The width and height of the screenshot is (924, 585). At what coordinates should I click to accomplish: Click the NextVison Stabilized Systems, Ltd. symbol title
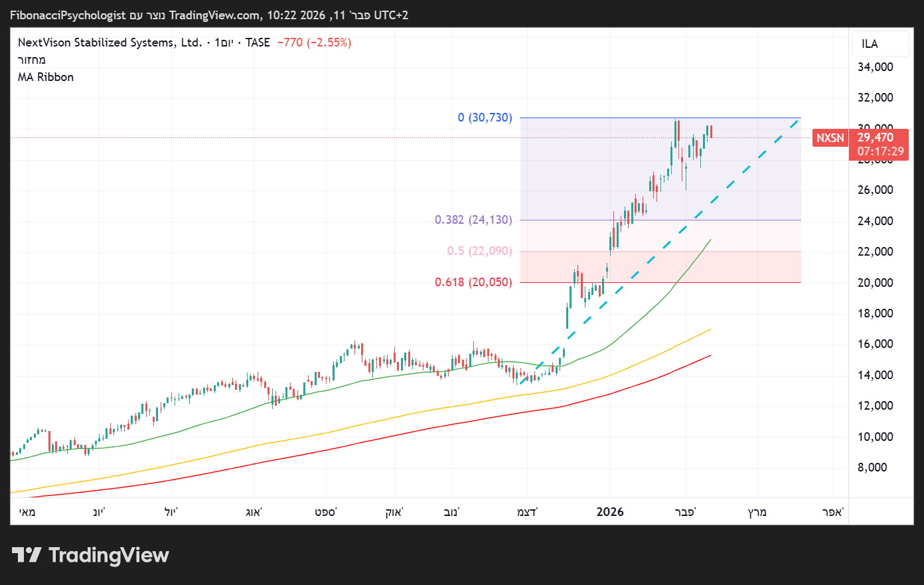click(110, 42)
